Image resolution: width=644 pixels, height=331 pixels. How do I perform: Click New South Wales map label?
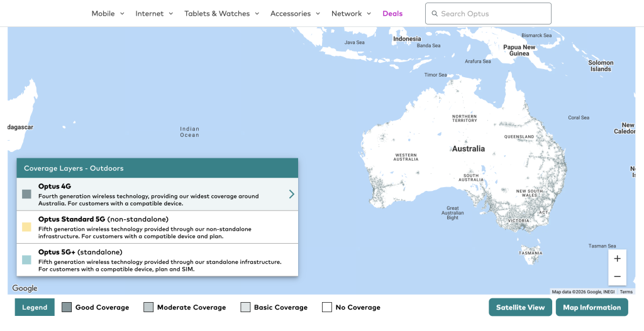[530, 193]
